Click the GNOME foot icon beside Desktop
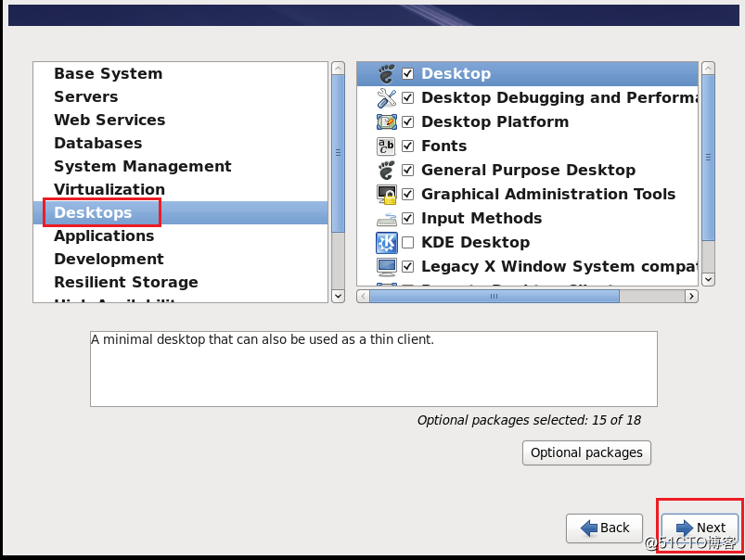This screenshot has width=745, height=560. click(386, 73)
